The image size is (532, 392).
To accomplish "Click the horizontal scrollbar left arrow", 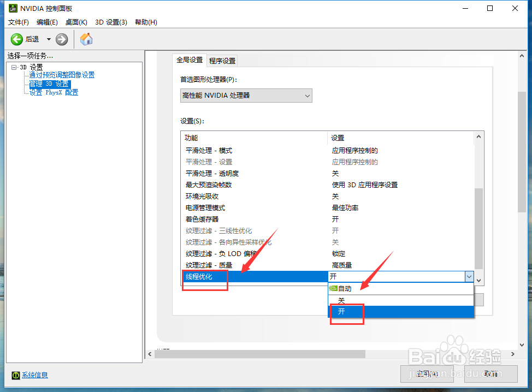I will tap(150, 354).
